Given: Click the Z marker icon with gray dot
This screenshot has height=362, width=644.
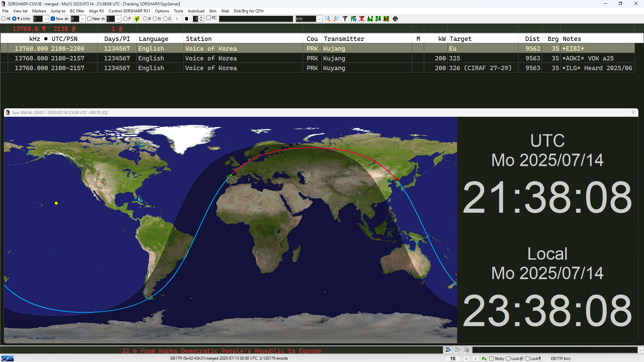Looking at the screenshot, I should pos(466,350).
